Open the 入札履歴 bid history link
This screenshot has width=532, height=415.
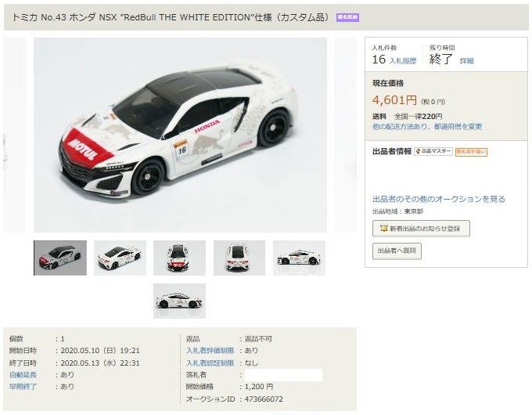[402, 61]
